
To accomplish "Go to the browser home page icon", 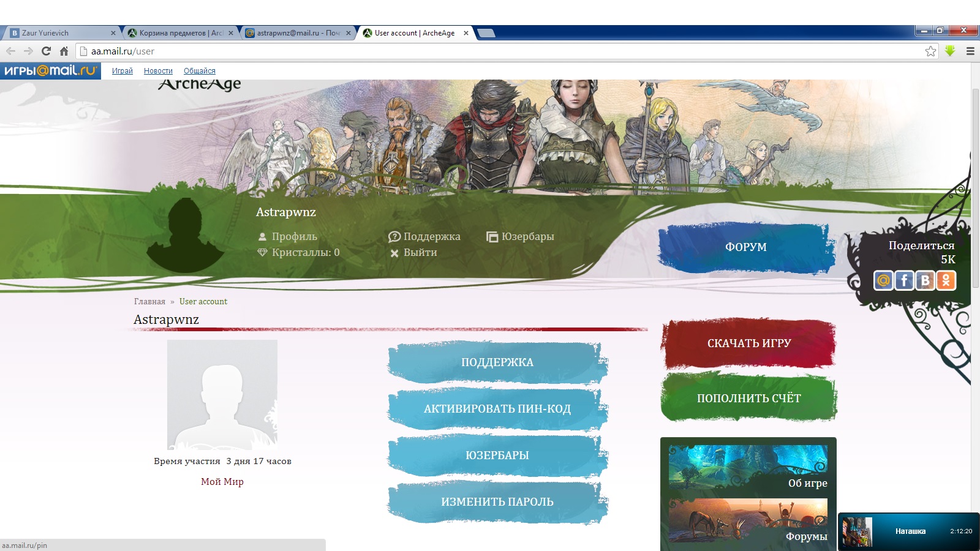I will click(x=64, y=51).
